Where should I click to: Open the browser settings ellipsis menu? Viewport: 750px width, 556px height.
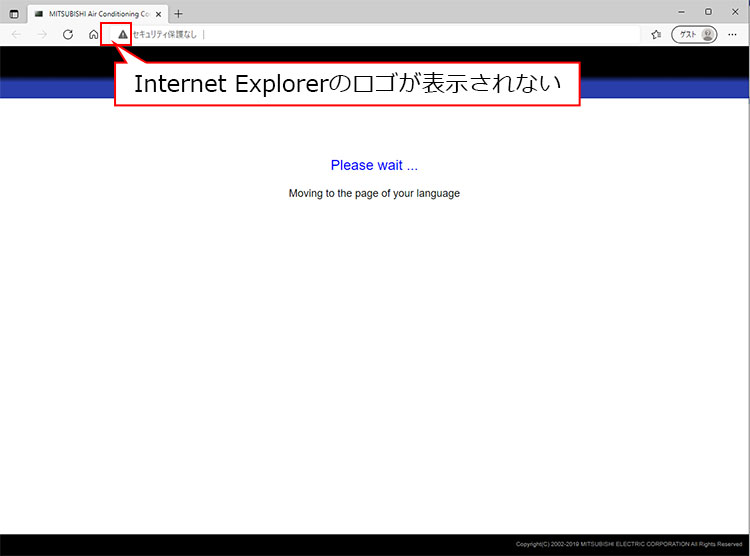(x=732, y=34)
